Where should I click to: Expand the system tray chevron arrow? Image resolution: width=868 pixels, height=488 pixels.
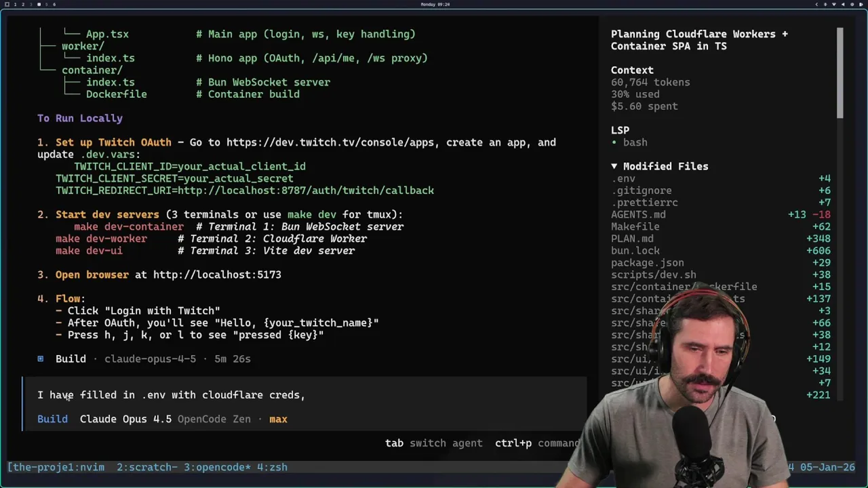(x=816, y=4)
